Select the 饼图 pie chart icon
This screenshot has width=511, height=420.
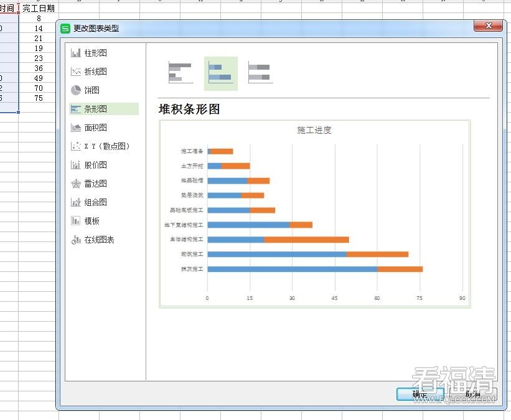point(75,90)
